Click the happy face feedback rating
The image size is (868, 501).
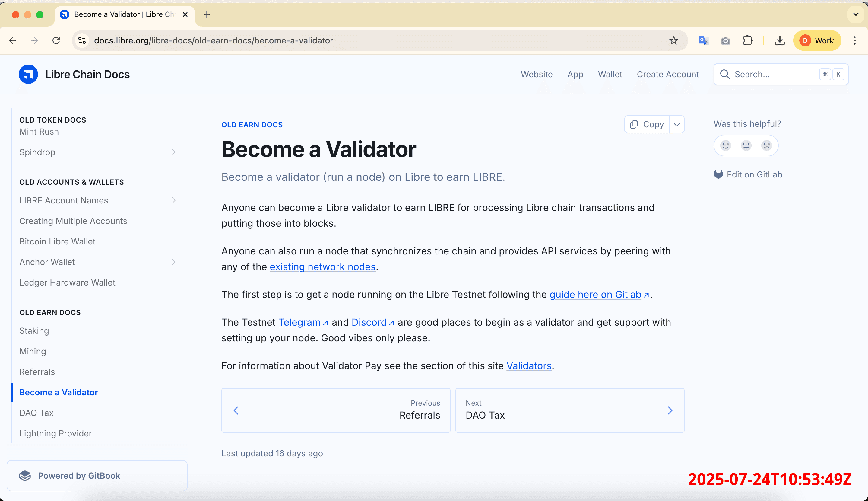[x=725, y=145]
